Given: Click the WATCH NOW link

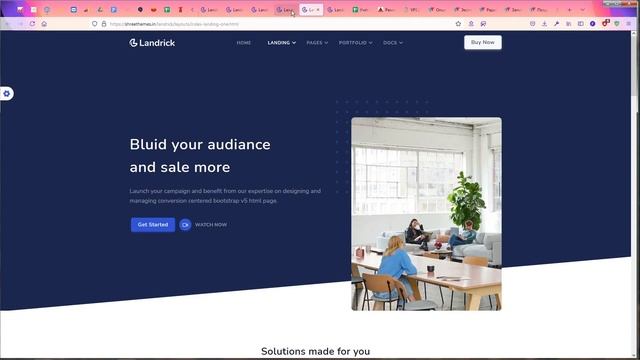Looking at the screenshot, I should 211,225.
